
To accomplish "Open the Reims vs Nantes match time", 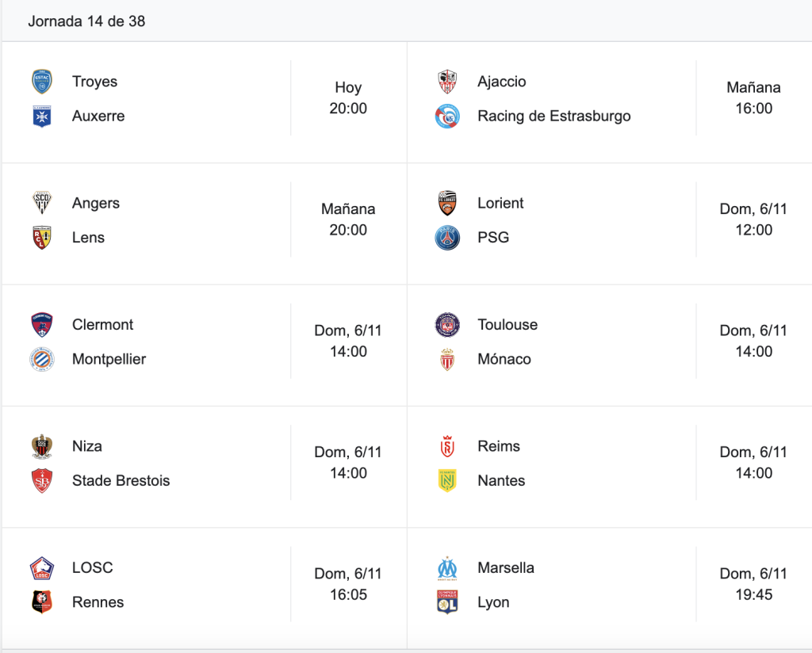I will point(753,463).
